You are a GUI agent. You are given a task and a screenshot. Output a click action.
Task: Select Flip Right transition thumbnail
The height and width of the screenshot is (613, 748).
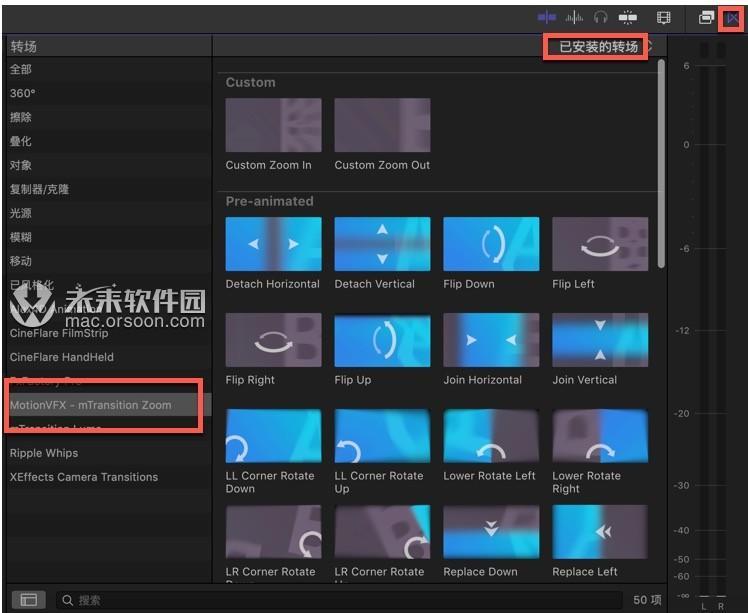click(273, 340)
